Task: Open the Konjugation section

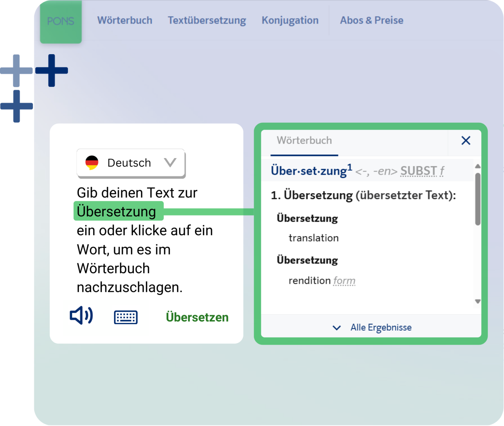Action: pyautogui.click(x=290, y=20)
